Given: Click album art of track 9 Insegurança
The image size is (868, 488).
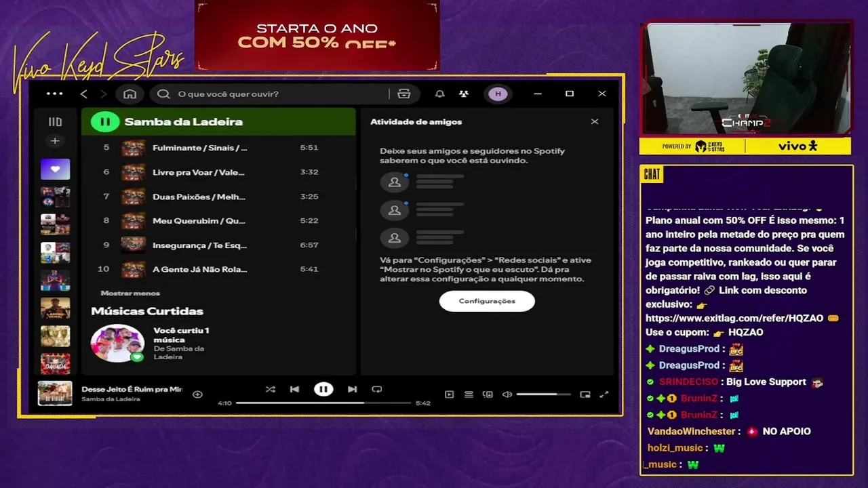Looking at the screenshot, I should [x=133, y=245].
